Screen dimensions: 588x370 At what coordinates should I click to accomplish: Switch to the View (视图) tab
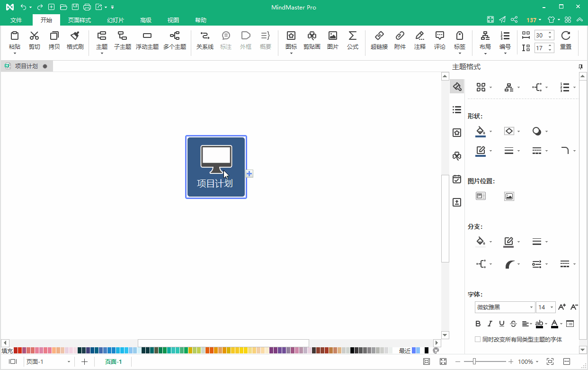point(173,20)
